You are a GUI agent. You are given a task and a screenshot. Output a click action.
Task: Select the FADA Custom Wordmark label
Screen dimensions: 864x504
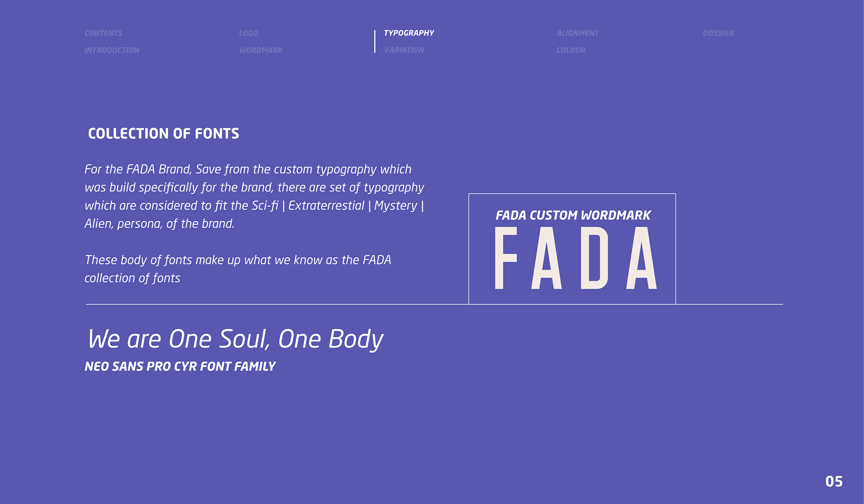(x=573, y=216)
